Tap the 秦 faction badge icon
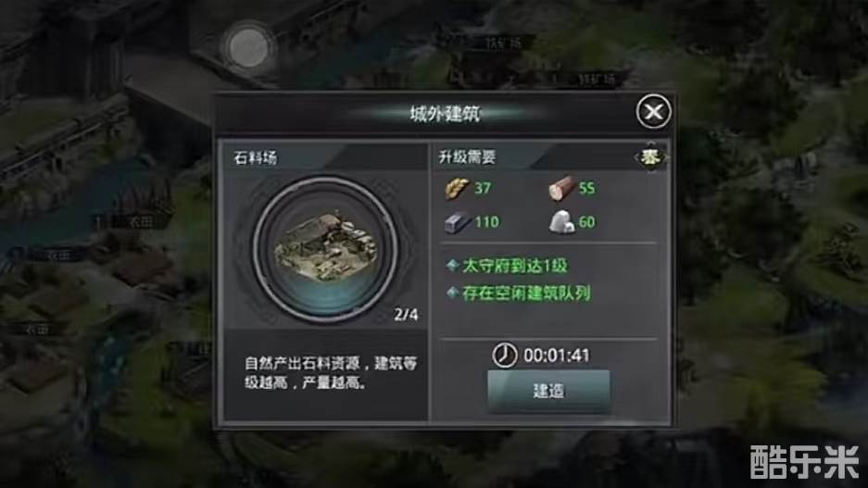The image size is (868, 488). 650,158
